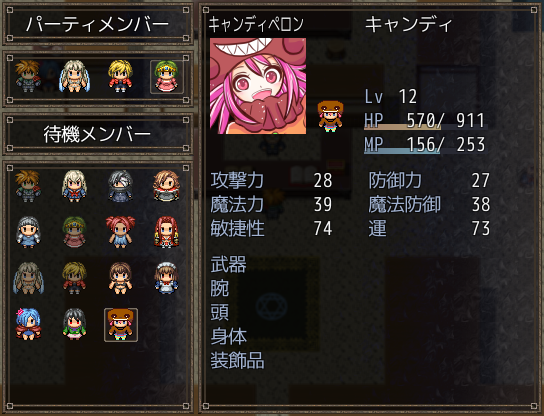Screen dimensions: 544x416
Task: Select the orange-haired armored party member
Action: (28, 77)
